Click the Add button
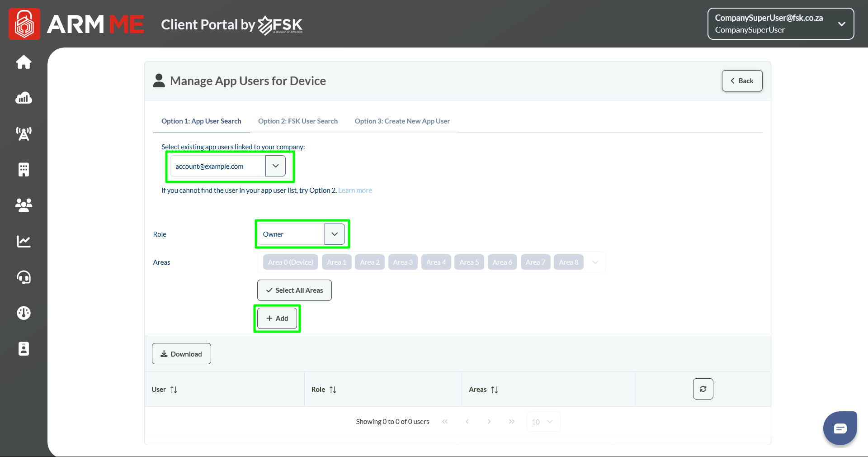 pyautogui.click(x=277, y=319)
